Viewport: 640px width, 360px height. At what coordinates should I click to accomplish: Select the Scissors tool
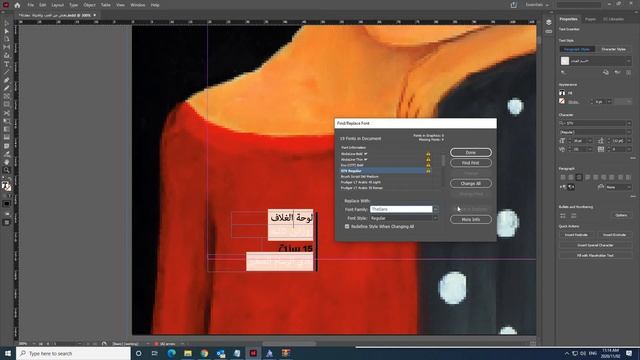7,113
